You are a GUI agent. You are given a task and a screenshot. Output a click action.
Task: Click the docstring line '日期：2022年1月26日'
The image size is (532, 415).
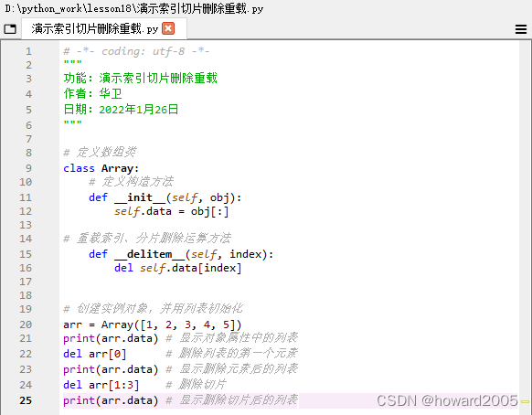click(121, 110)
